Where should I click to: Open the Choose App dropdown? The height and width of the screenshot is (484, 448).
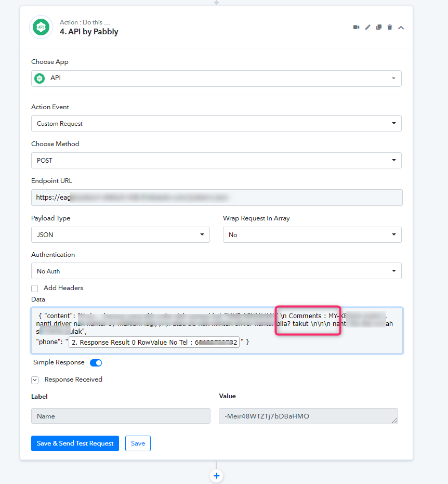[216, 79]
